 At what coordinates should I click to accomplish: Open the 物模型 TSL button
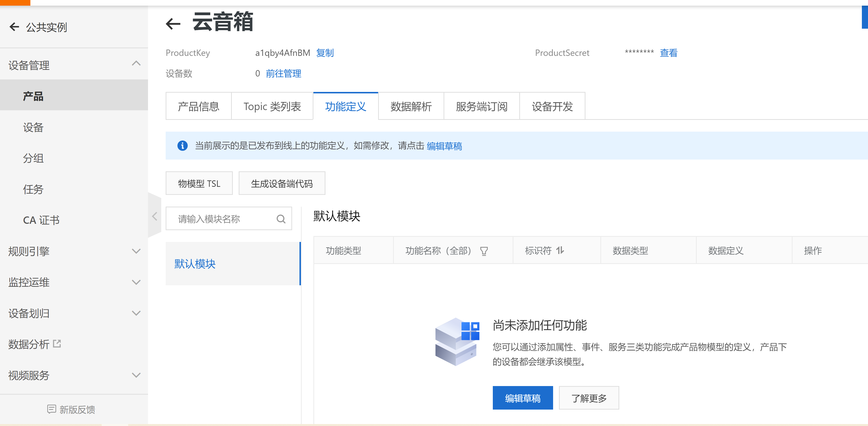[x=199, y=184]
